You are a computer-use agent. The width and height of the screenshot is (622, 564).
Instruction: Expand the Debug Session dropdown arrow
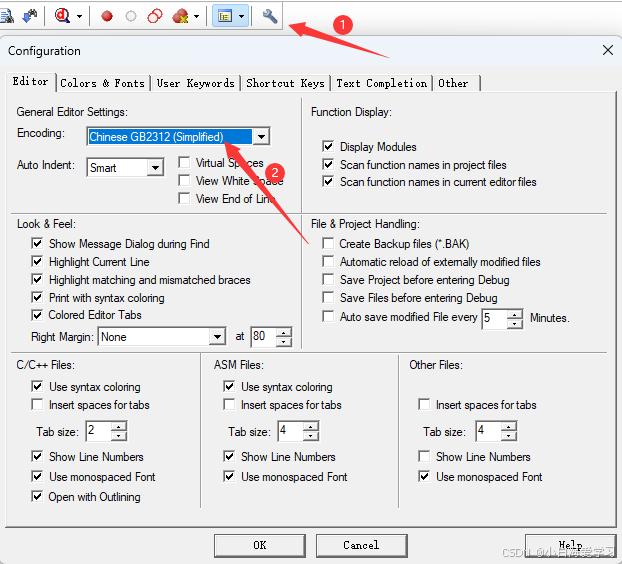(79, 16)
